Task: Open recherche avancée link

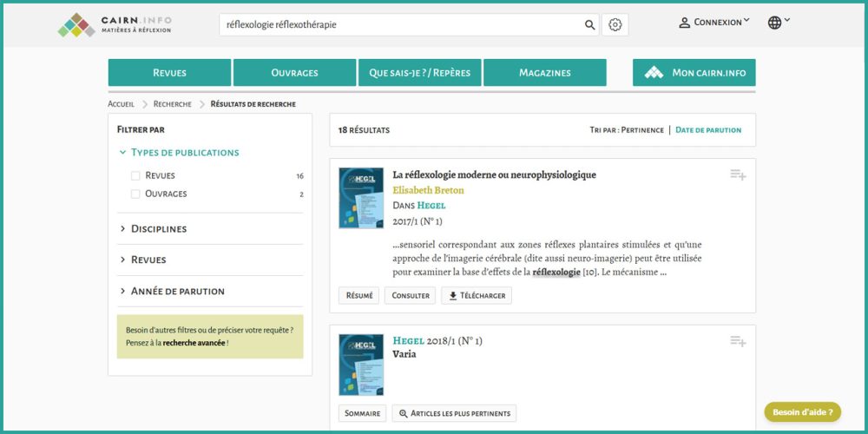Action: coord(194,343)
